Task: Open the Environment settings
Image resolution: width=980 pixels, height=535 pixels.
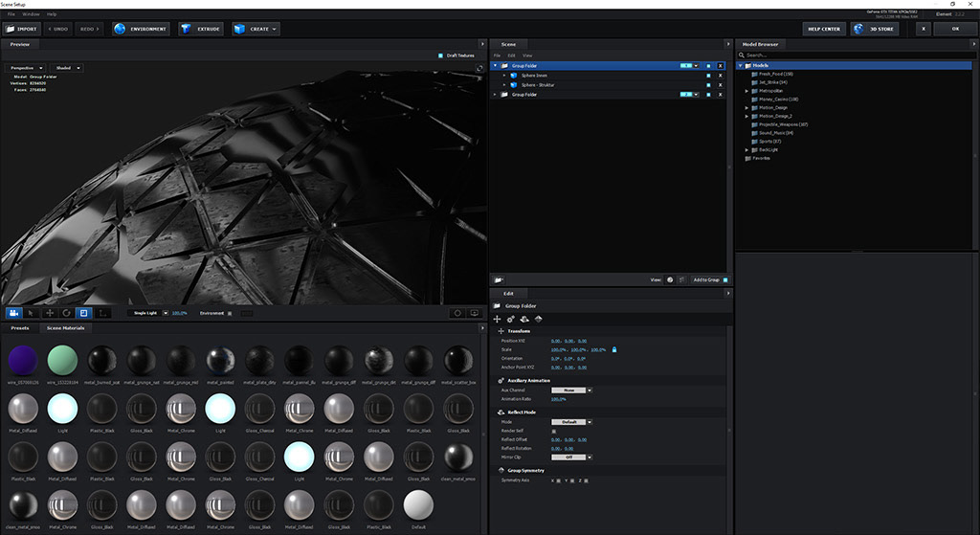Action: click(x=142, y=29)
